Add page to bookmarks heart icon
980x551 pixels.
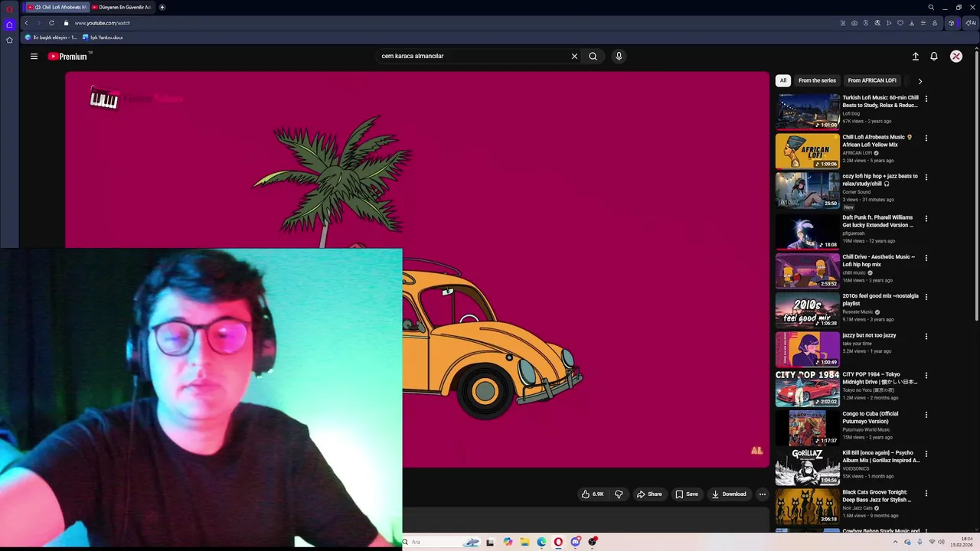tap(900, 23)
